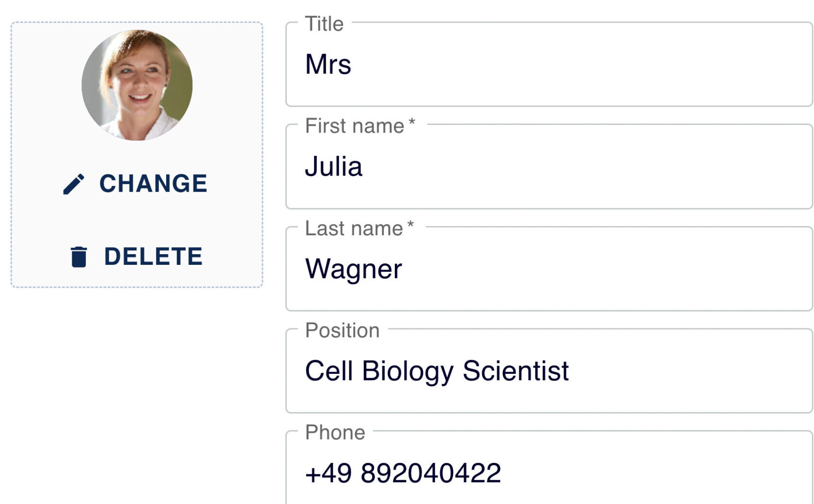Click the 'Last name *' field label
The height and width of the screenshot is (504, 814).
tap(359, 229)
